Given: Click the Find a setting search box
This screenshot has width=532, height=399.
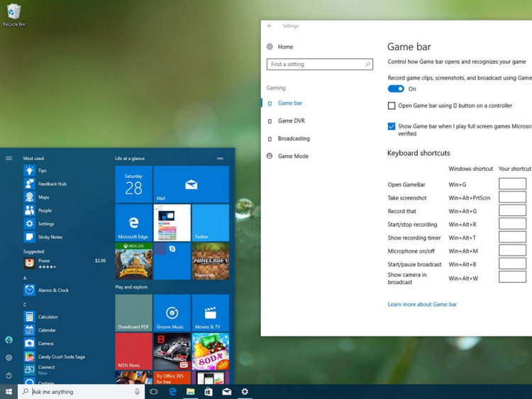Looking at the screenshot, I should 319,64.
